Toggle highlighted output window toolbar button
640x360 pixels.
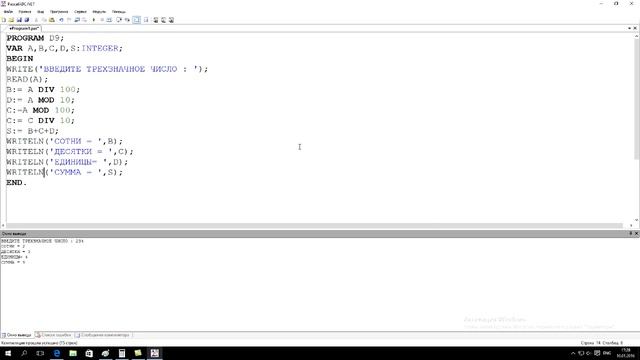click(x=136, y=20)
